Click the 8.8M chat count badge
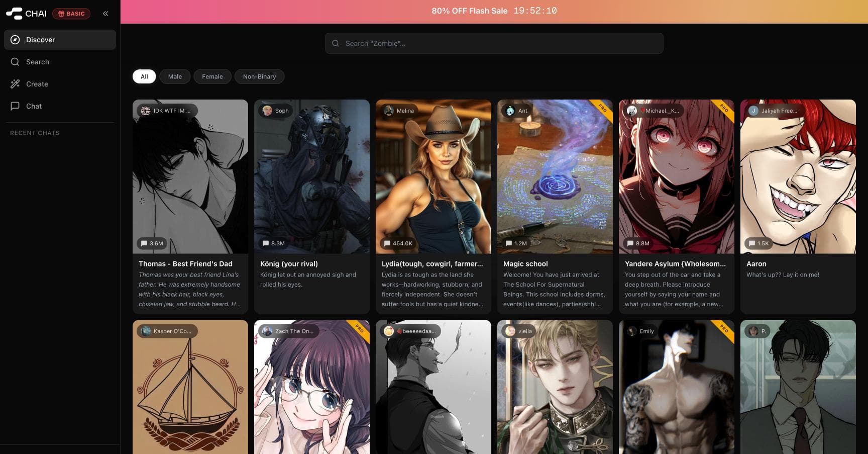 coord(638,243)
